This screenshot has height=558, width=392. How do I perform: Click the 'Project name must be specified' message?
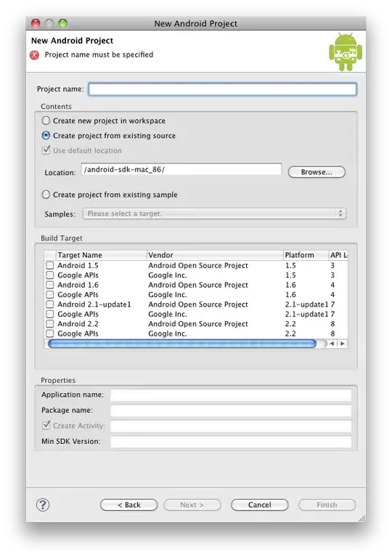[x=99, y=54]
